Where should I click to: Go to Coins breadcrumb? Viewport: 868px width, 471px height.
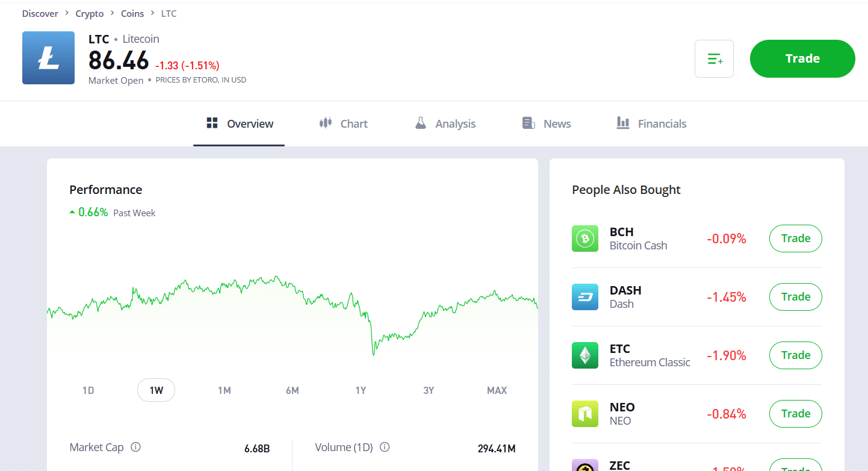pos(132,13)
